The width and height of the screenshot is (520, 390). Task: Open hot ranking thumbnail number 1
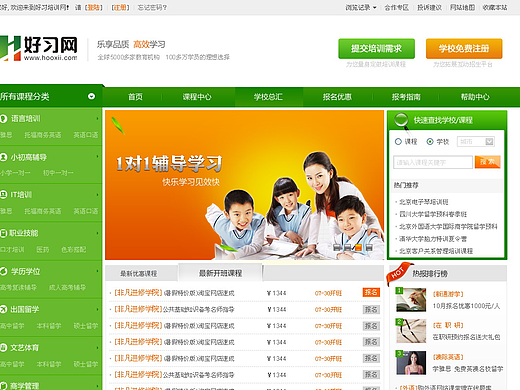click(x=411, y=300)
